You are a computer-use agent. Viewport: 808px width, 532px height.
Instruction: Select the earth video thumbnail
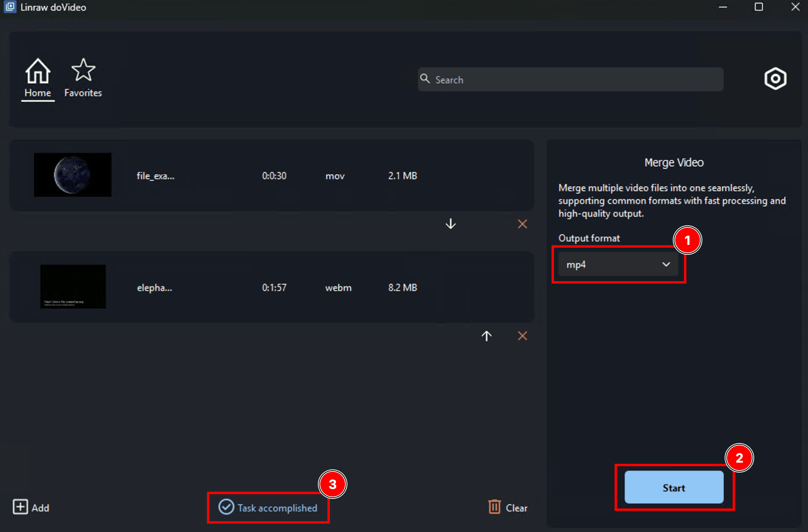click(x=73, y=175)
